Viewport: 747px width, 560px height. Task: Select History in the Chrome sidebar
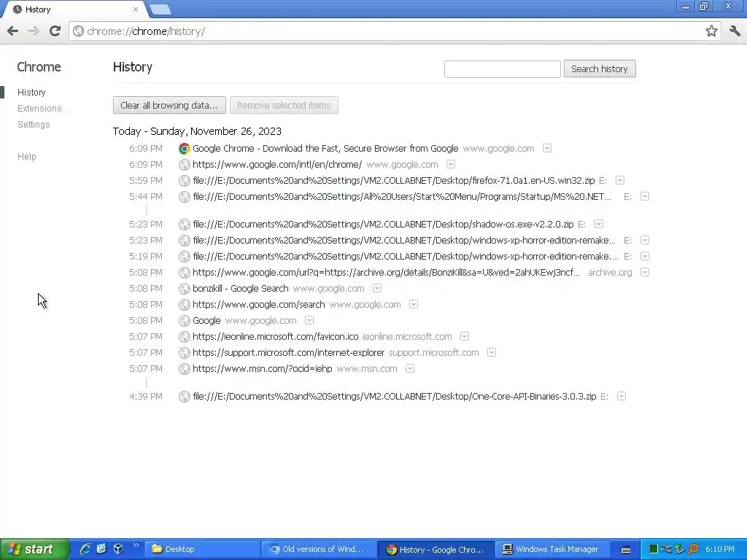pos(31,93)
